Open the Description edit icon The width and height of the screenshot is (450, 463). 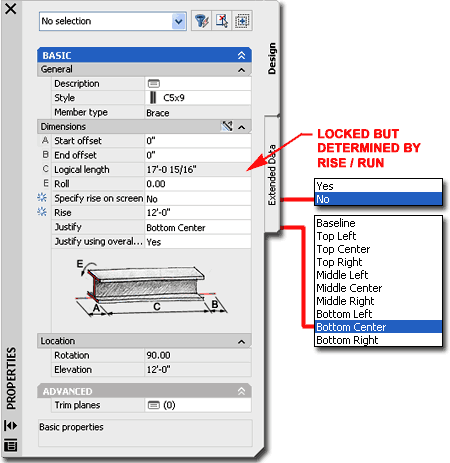tap(154, 83)
